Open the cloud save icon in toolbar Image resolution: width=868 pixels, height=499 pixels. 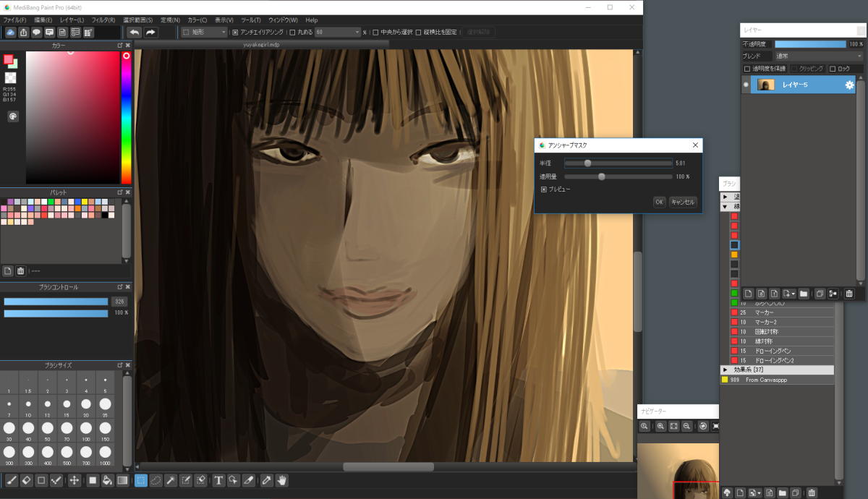(11, 33)
